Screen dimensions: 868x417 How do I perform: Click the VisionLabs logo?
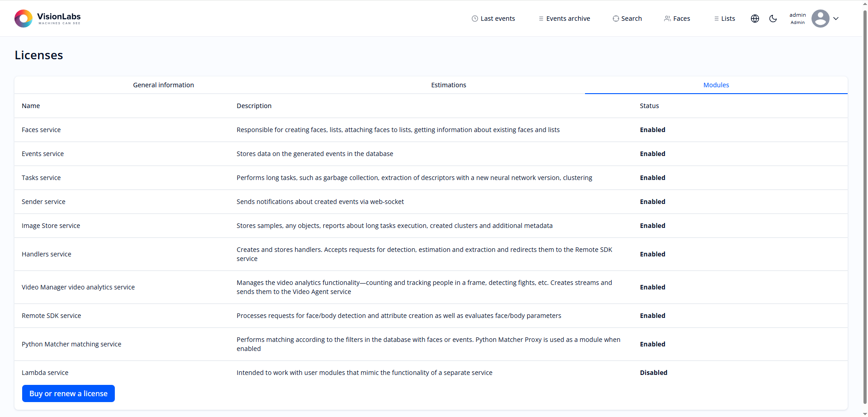click(x=47, y=19)
